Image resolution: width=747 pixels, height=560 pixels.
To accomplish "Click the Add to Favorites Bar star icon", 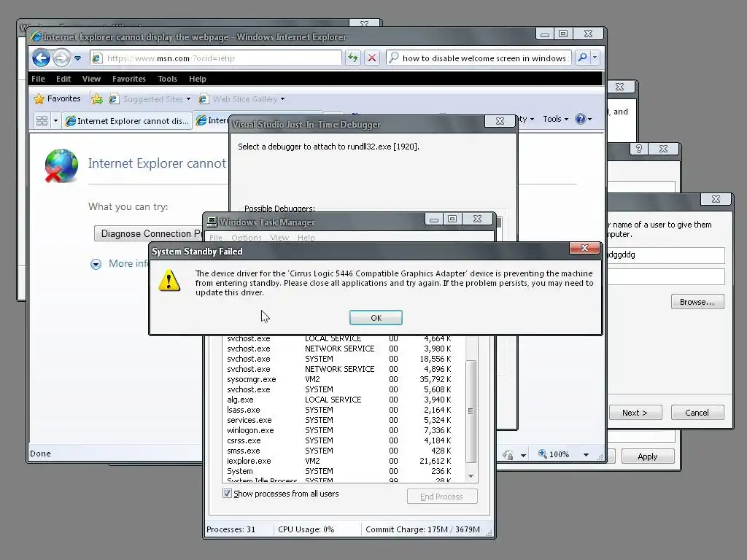I will coord(97,98).
